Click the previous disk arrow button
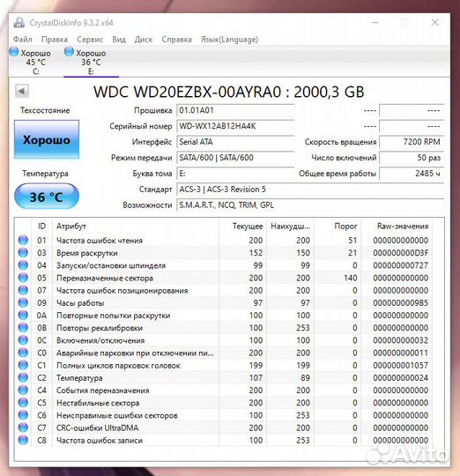Image resolution: width=460 pixels, height=476 pixels. coord(22,91)
